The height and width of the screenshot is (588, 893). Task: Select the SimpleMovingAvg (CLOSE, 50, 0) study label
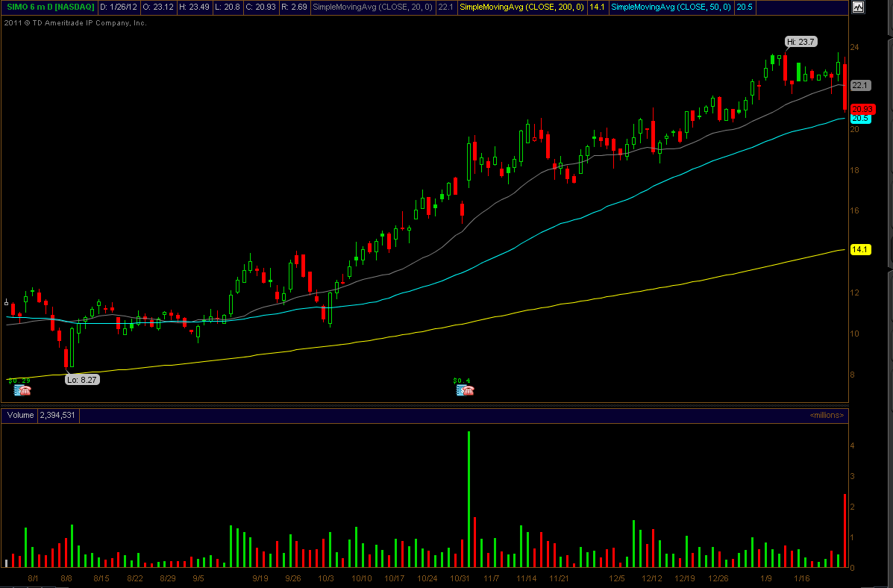coord(671,7)
